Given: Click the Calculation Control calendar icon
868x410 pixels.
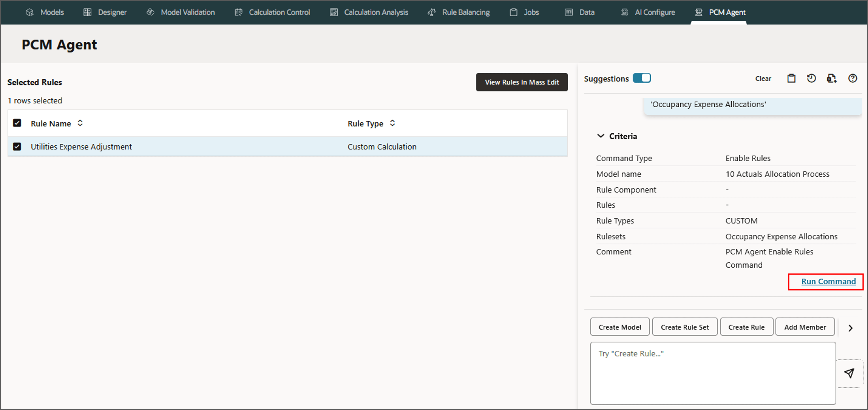Looking at the screenshot, I should tap(239, 12).
